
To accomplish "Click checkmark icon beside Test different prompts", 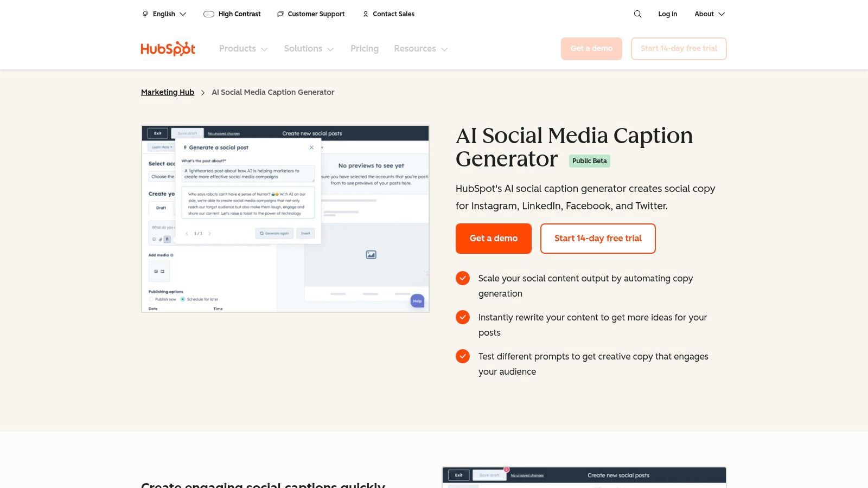I will [x=463, y=356].
